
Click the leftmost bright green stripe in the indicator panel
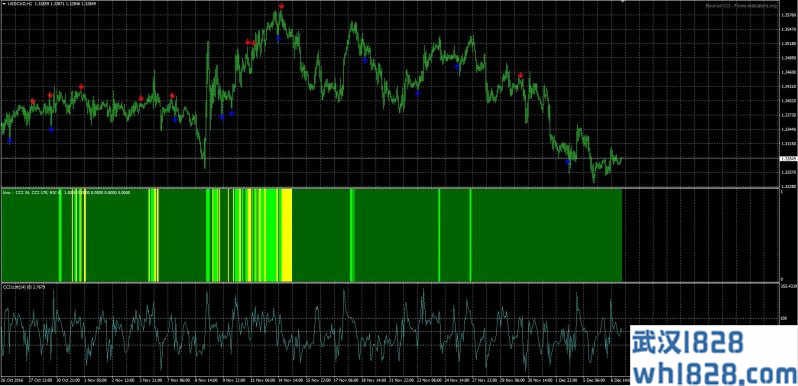[x=60, y=235]
